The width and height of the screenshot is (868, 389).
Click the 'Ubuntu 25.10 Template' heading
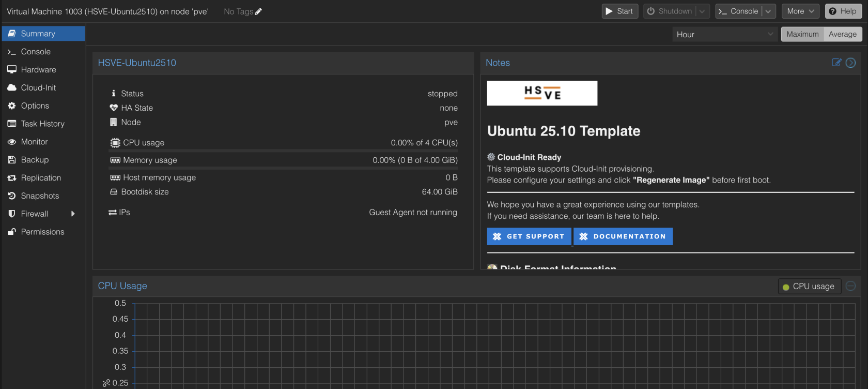(564, 131)
